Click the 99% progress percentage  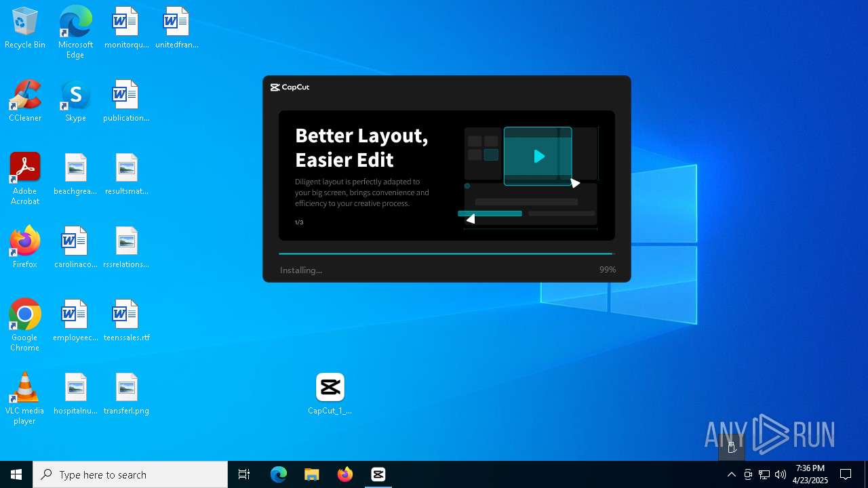(x=608, y=270)
